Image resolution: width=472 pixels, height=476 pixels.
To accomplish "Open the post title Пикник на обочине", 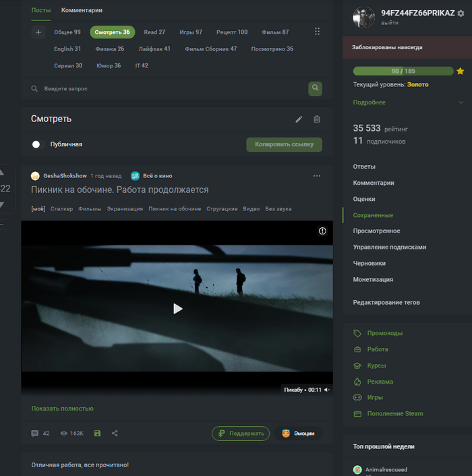I will tap(119, 189).
